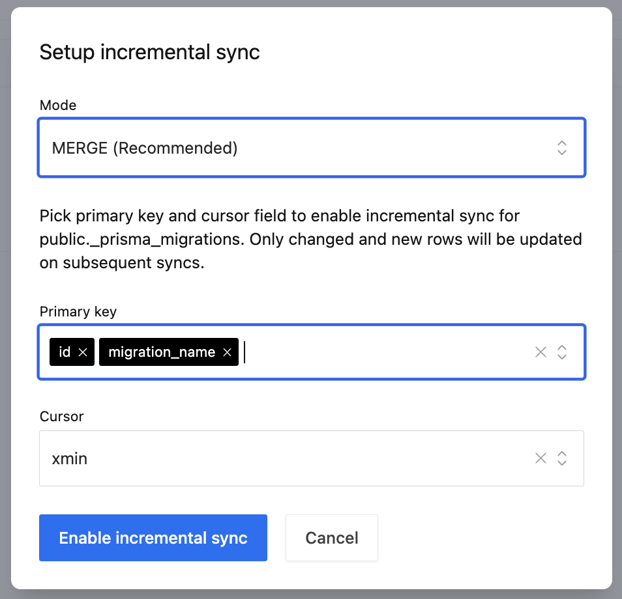
Task: Remove the "migration_name" tag with its x
Action: [227, 352]
